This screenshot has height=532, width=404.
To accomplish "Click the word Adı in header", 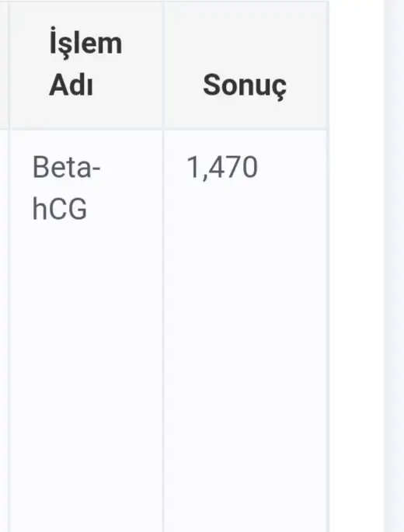I will (71, 85).
